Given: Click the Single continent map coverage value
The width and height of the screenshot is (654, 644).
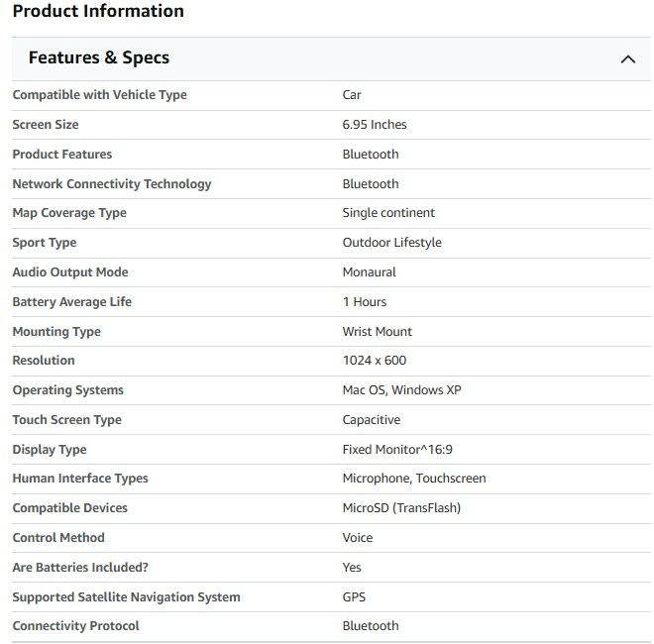Looking at the screenshot, I should pos(388,213).
